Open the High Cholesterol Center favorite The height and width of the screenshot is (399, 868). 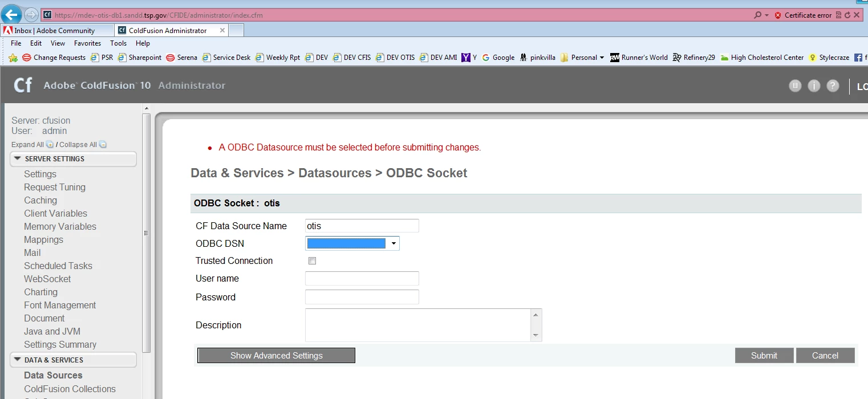(762, 58)
